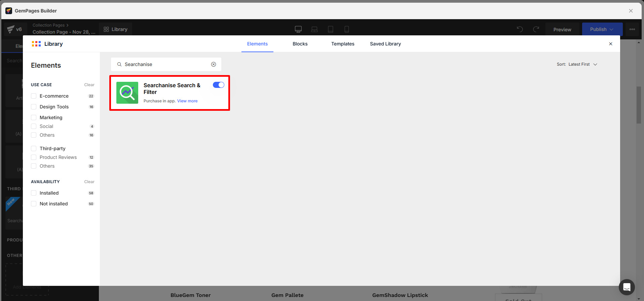Viewport: 644px width, 301px height.
Task: Open the Sort Latest First dropdown
Action: [x=577, y=64]
